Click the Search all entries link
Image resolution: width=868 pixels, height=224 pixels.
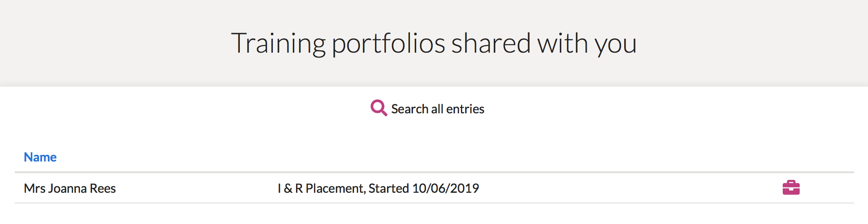pyautogui.click(x=437, y=109)
